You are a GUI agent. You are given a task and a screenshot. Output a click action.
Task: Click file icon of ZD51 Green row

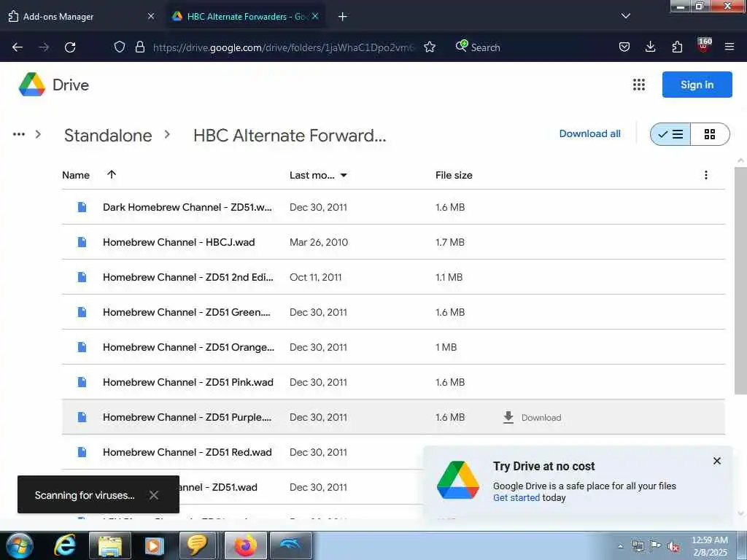point(82,312)
